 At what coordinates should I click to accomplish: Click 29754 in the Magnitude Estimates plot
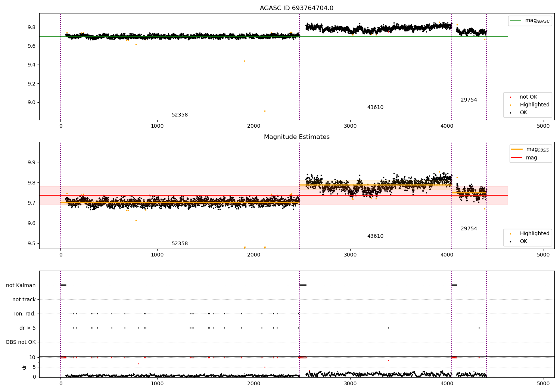(469, 229)
